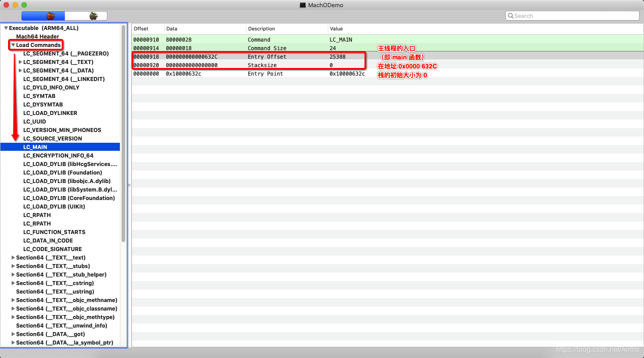
Task: Select the Stacksize row
Action: pyautogui.click(x=388, y=65)
